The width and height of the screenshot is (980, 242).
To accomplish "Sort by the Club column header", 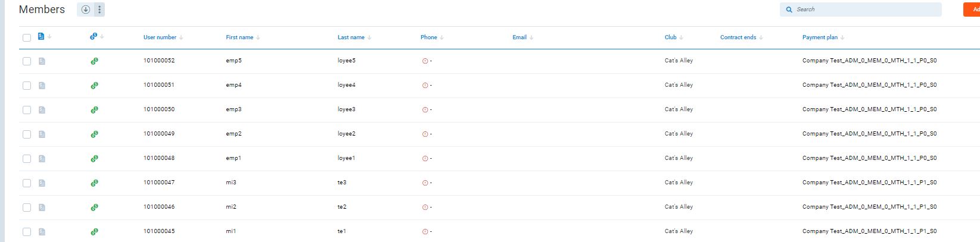I will pyautogui.click(x=671, y=37).
